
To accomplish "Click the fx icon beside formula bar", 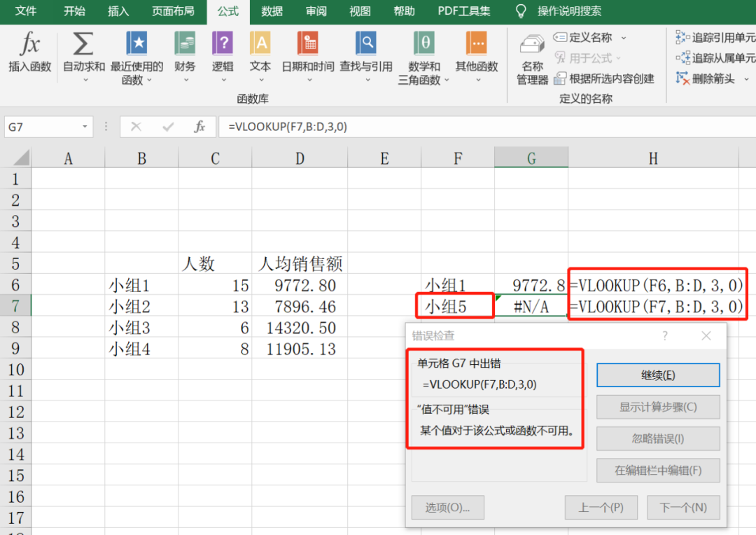I will click(199, 127).
